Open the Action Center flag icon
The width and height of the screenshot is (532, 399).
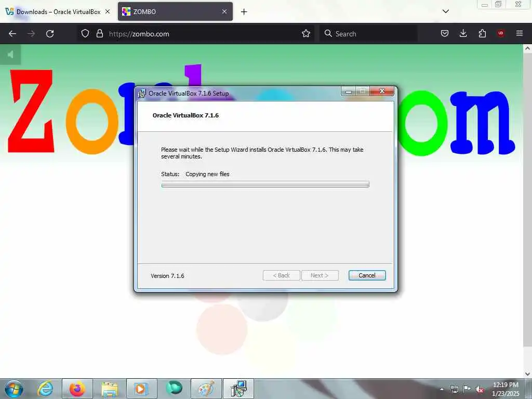pos(467,389)
